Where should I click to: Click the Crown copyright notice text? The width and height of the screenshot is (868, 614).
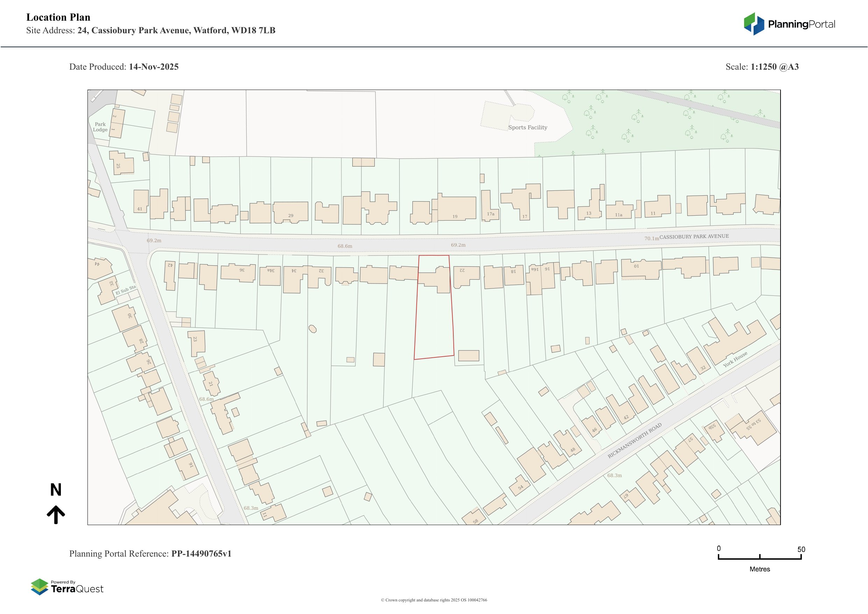coord(433,600)
